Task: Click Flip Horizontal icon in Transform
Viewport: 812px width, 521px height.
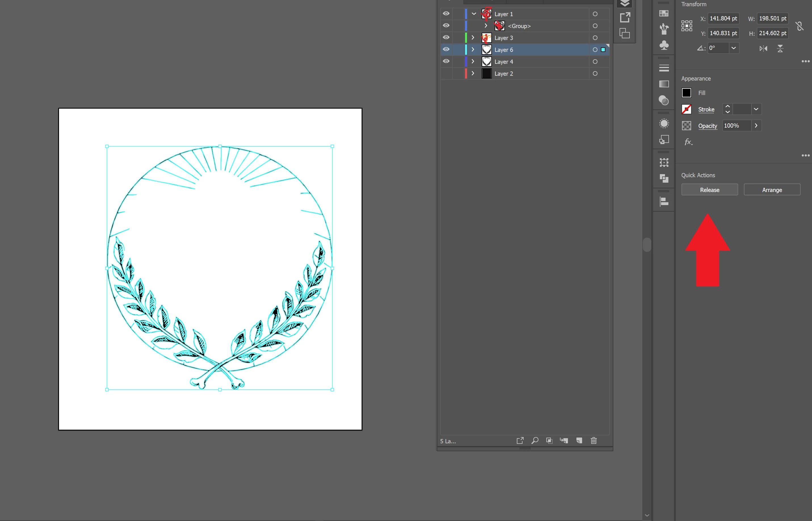Action: (763, 48)
